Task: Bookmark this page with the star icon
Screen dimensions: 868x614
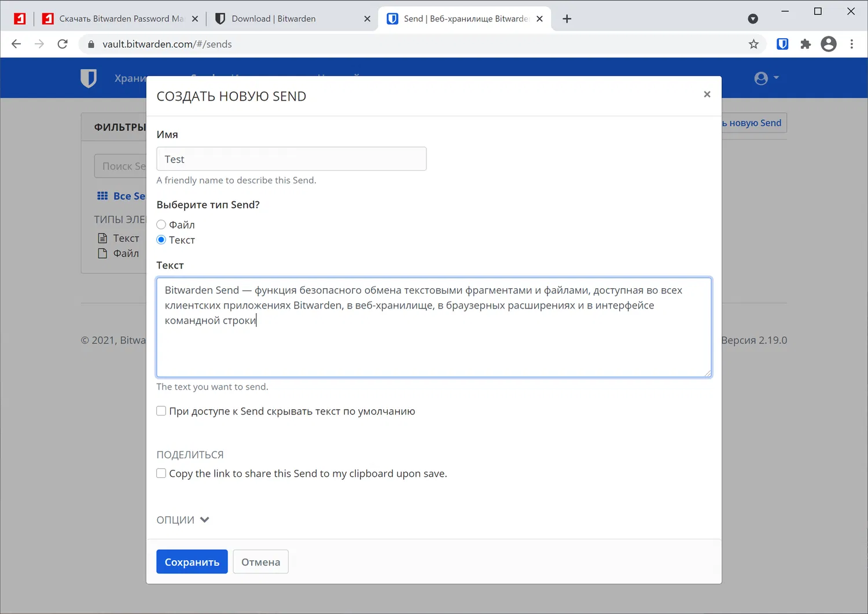Action: [753, 44]
